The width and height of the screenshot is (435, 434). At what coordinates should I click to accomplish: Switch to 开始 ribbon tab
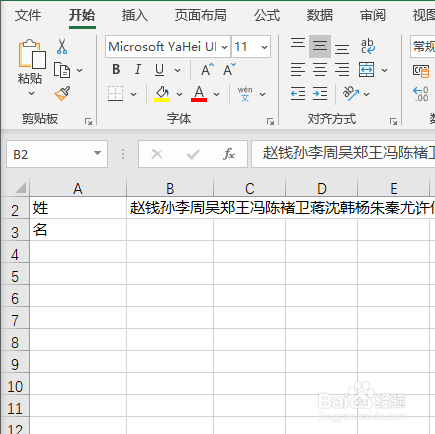[82, 15]
